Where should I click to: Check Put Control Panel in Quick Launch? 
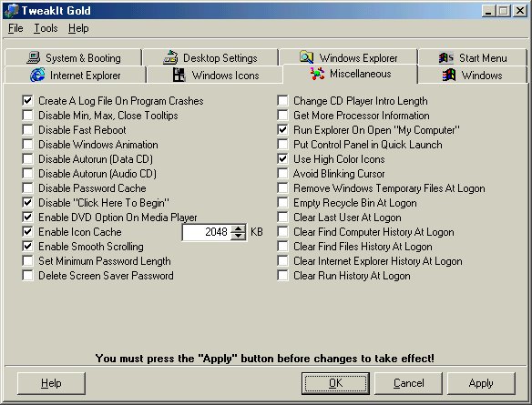(x=282, y=145)
